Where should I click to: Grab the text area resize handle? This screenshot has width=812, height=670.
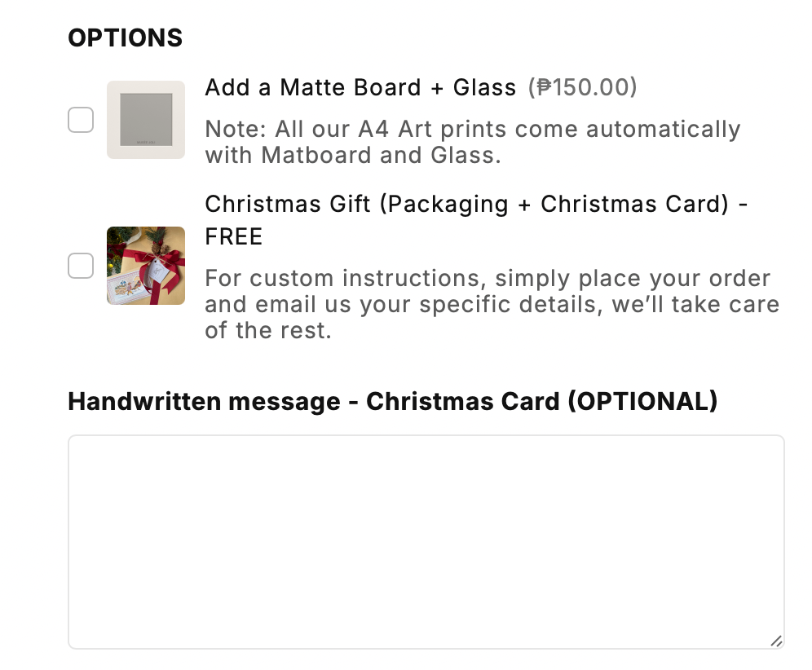coord(776,641)
